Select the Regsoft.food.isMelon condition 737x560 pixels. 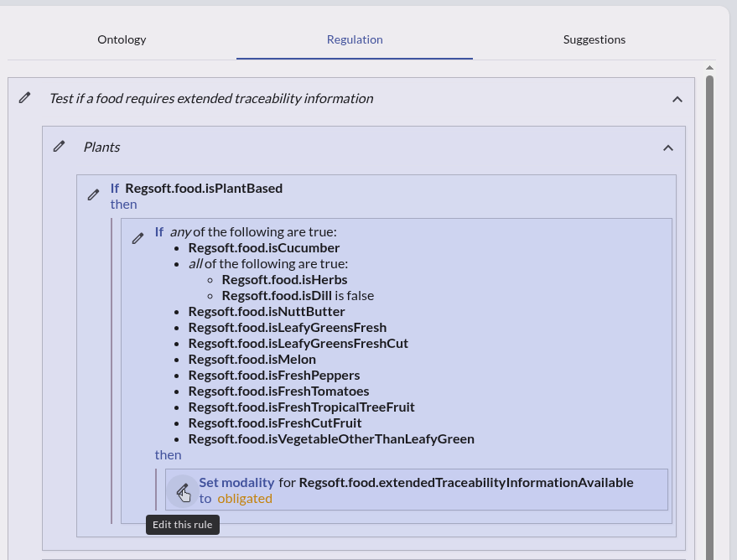click(x=252, y=359)
